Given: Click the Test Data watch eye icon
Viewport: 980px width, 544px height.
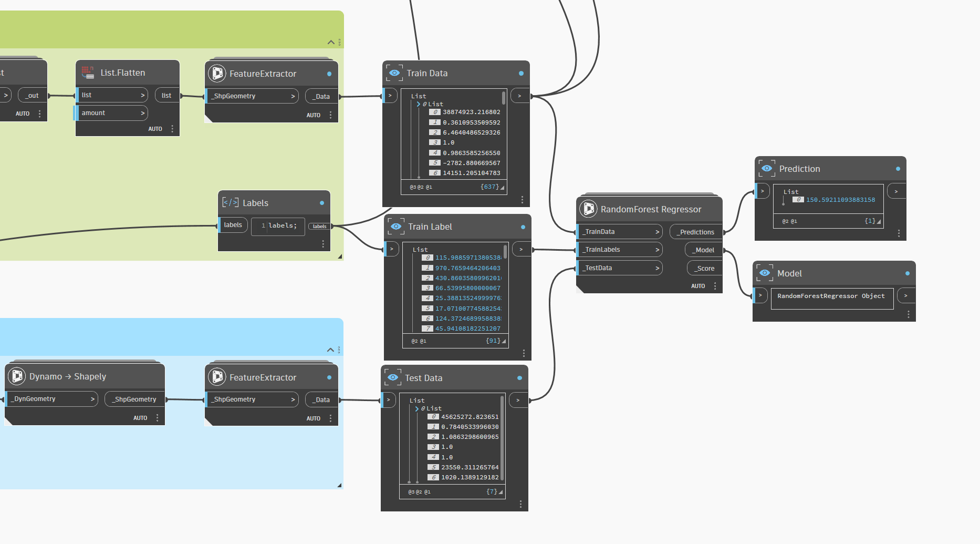Looking at the screenshot, I should [x=393, y=377].
